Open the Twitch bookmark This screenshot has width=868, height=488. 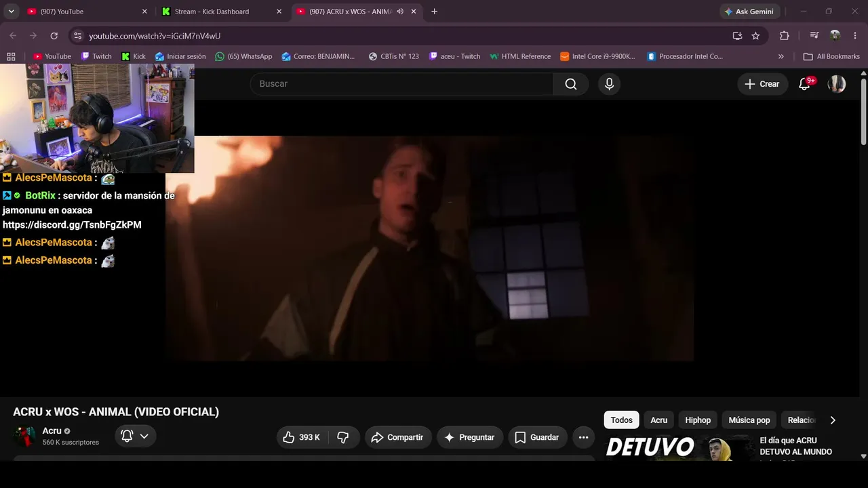pos(96,56)
